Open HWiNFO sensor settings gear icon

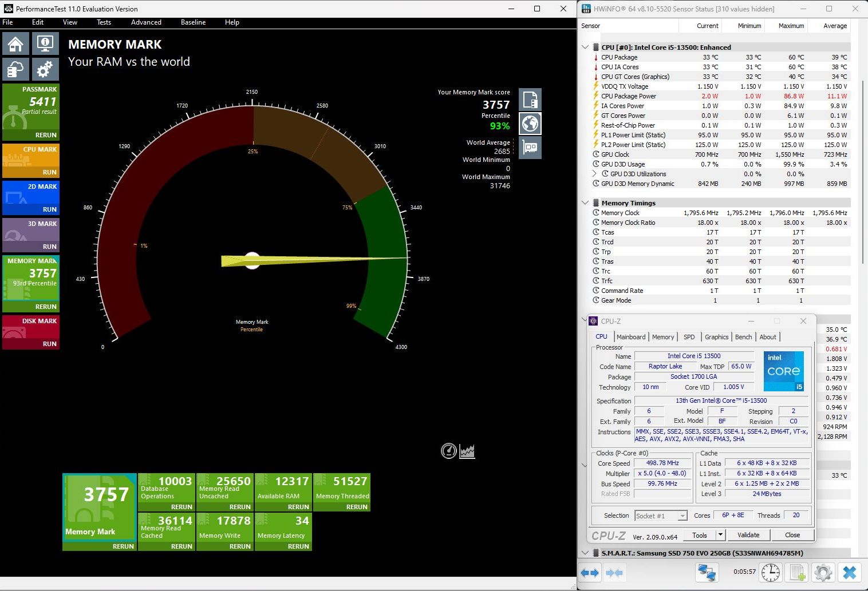click(x=823, y=572)
